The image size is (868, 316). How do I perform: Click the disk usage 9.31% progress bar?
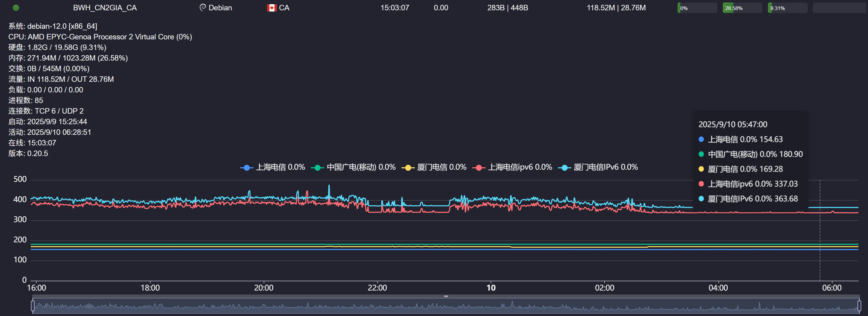pyautogui.click(x=787, y=8)
